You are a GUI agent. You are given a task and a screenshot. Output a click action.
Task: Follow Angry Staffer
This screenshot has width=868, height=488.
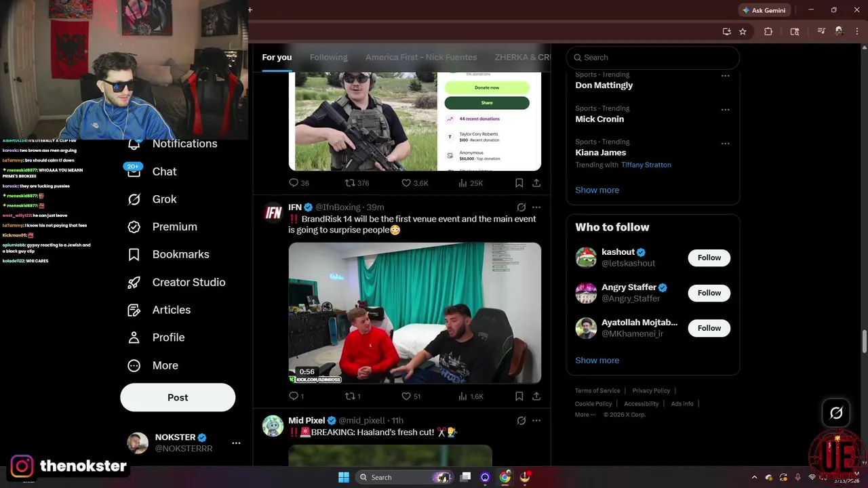709,293
